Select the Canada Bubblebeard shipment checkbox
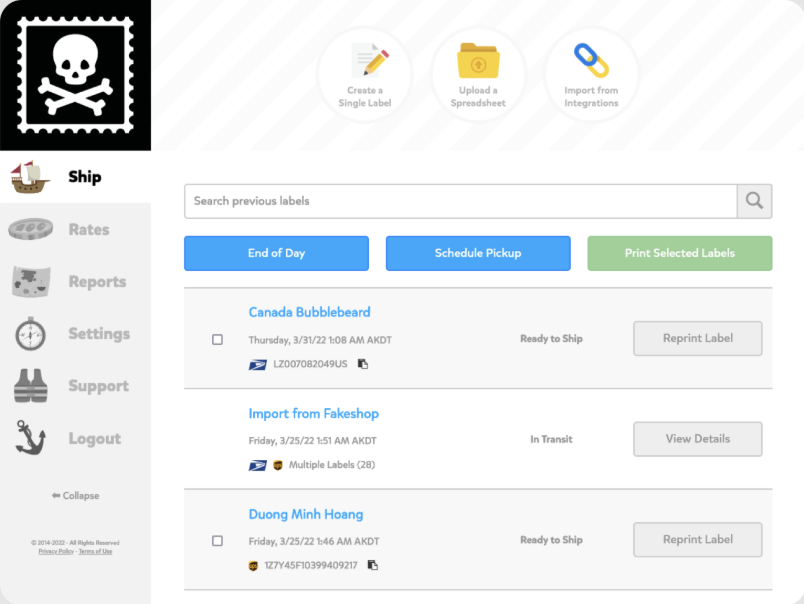This screenshot has width=804, height=604. (217, 338)
